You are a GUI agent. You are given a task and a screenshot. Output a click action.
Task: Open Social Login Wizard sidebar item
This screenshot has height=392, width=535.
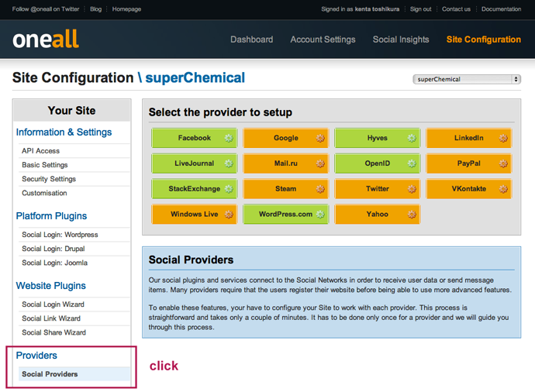[x=53, y=304]
